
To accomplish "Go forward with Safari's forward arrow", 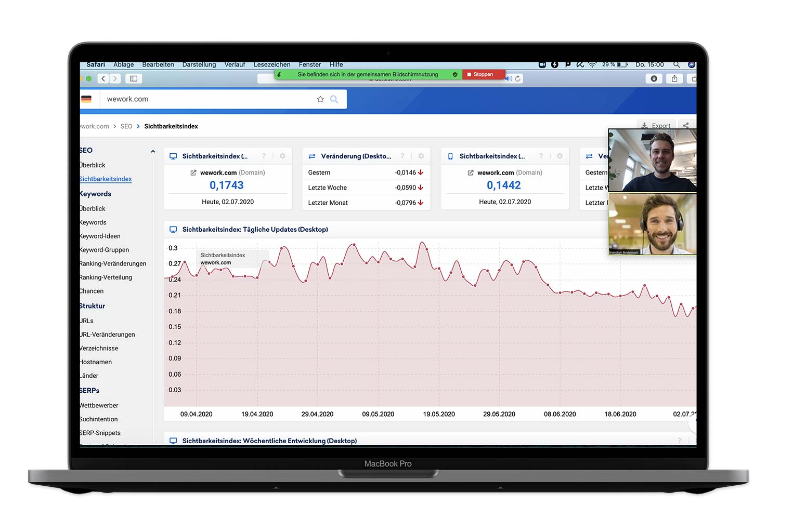I will tap(115, 78).
